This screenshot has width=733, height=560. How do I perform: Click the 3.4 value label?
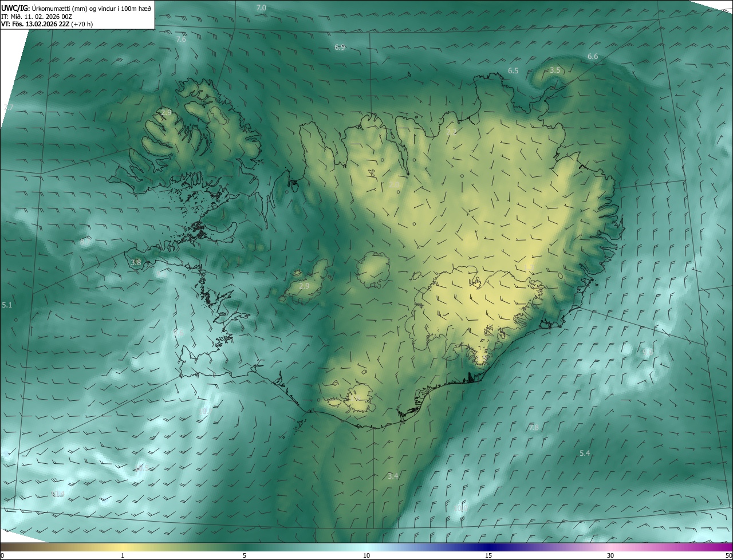pyautogui.click(x=393, y=476)
